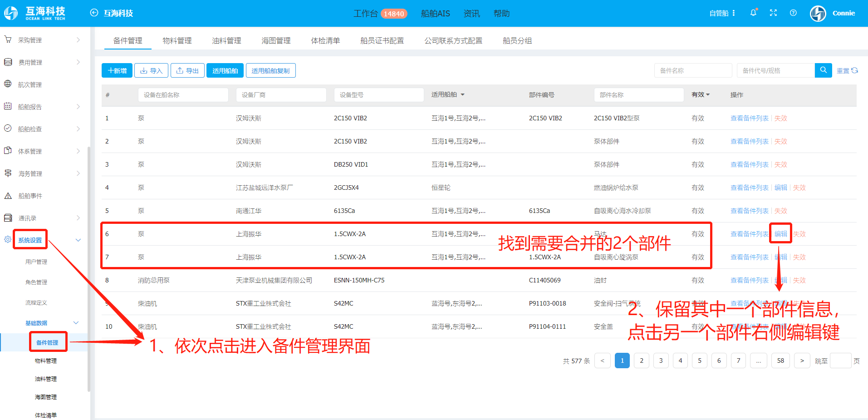Image resolution: width=868 pixels, height=420 pixels.
Task: Open 流程定义 in the sidebar
Action: pos(36,302)
